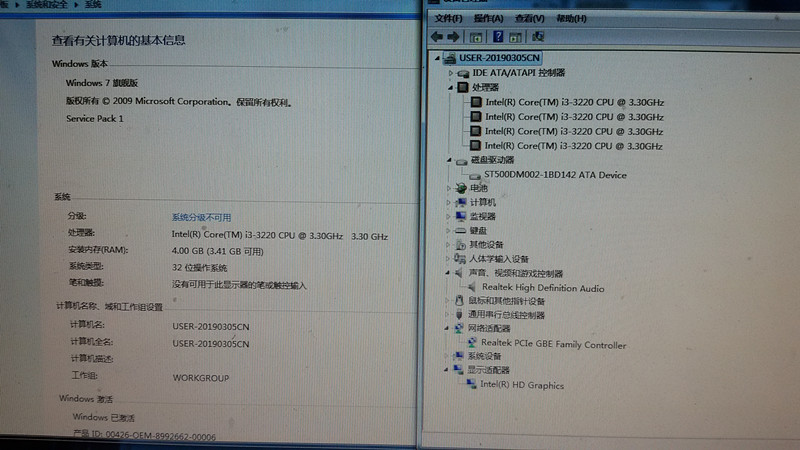This screenshot has width=800, height=450.
Task: Click the 计算机 category icon
Action: [x=461, y=203]
